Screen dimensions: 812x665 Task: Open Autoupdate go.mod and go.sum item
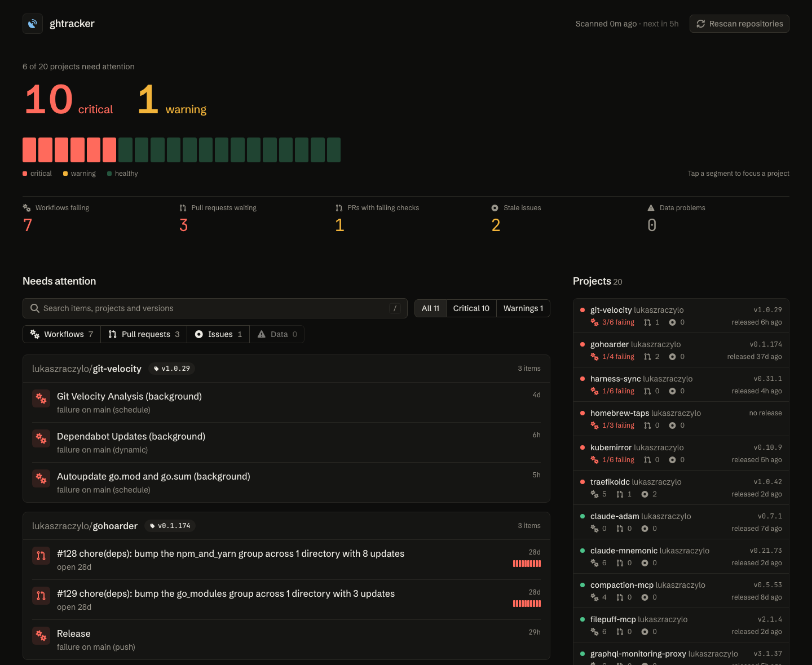pyautogui.click(x=286, y=482)
